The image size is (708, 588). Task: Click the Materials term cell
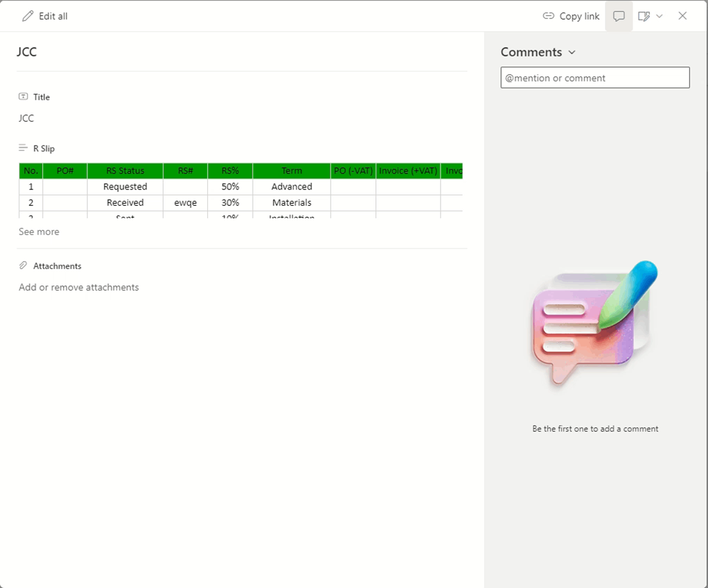pyautogui.click(x=292, y=203)
